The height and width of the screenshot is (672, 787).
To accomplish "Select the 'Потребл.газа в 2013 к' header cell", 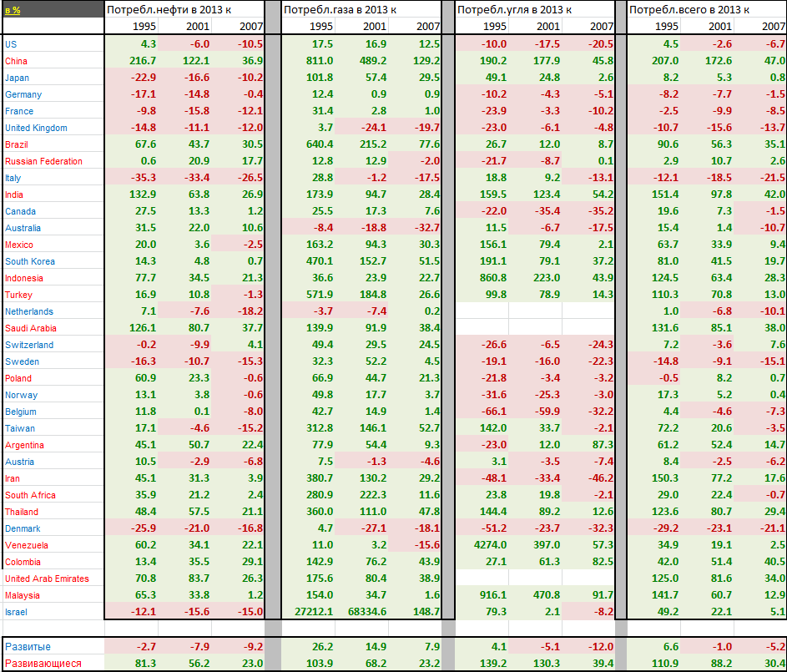I will pyautogui.click(x=341, y=10).
